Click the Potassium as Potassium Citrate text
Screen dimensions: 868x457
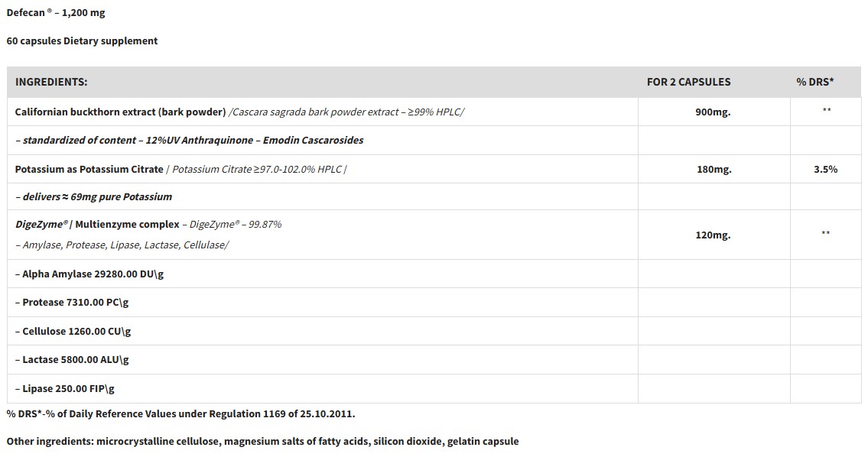click(89, 169)
